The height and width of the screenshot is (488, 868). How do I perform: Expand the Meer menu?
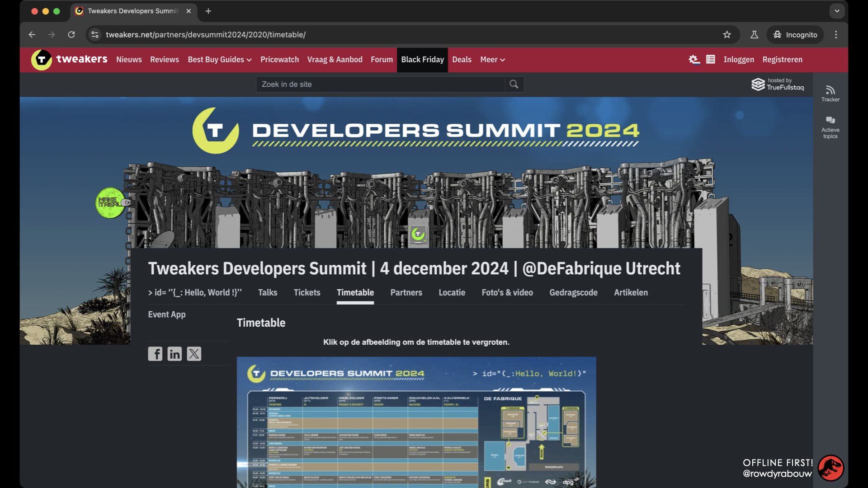(x=492, y=60)
